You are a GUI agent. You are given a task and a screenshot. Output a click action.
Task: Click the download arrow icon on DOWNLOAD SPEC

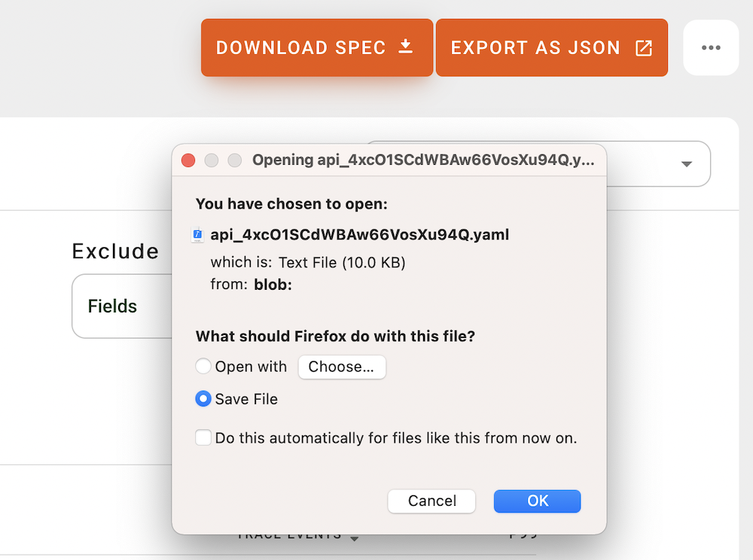click(x=405, y=47)
